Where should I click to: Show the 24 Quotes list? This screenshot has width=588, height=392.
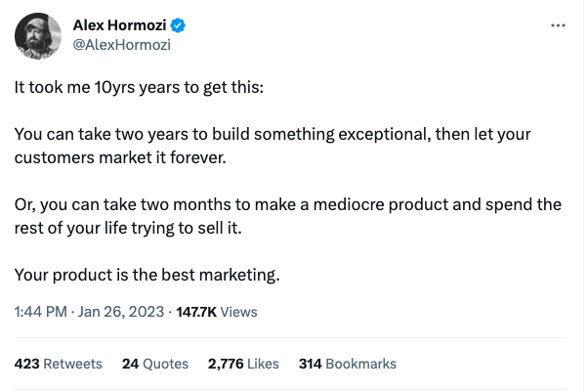(154, 364)
